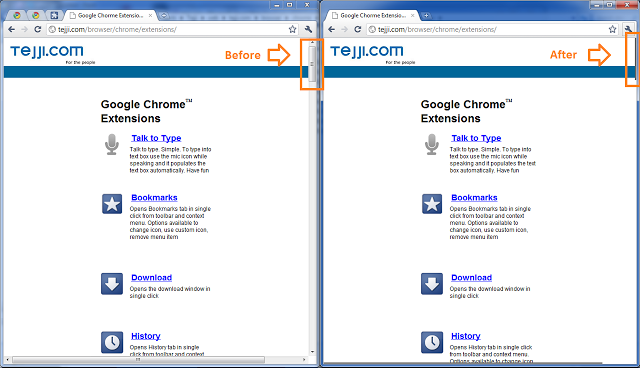This screenshot has height=368, width=640.
Task: Open Download link in left window
Action: tap(151, 277)
